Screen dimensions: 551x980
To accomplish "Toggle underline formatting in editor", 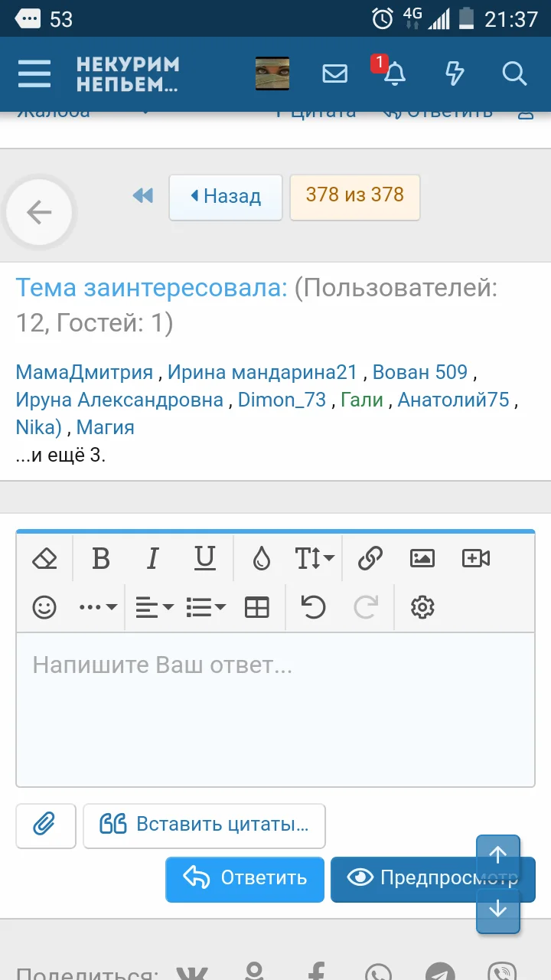I will click(x=204, y=559).
